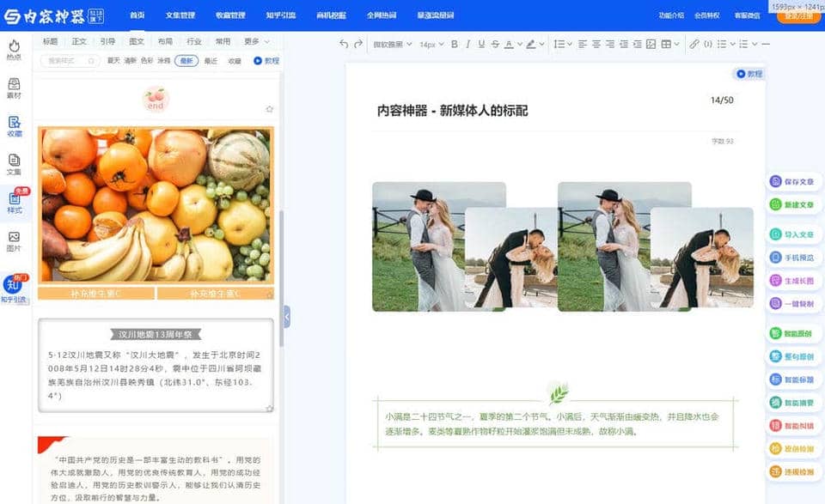Viewport: 825px width, 504px height.
Task: Select the 图文 style tab
Action: [137, 41]
